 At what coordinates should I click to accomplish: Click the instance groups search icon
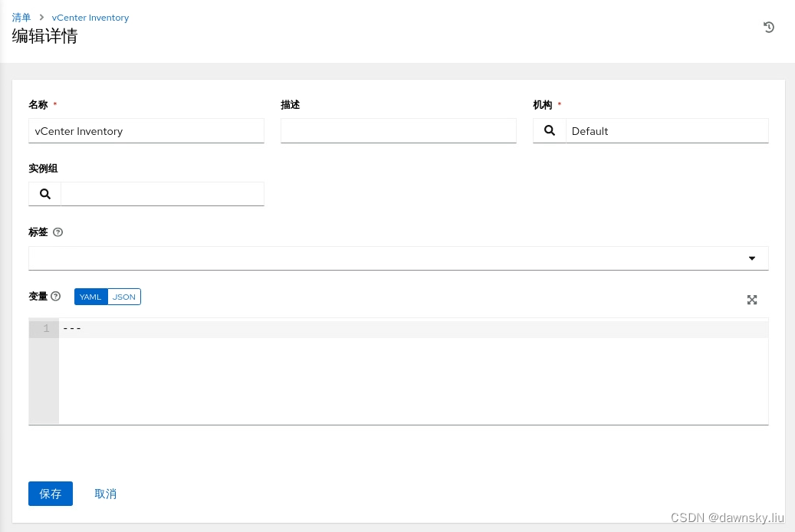45,194
